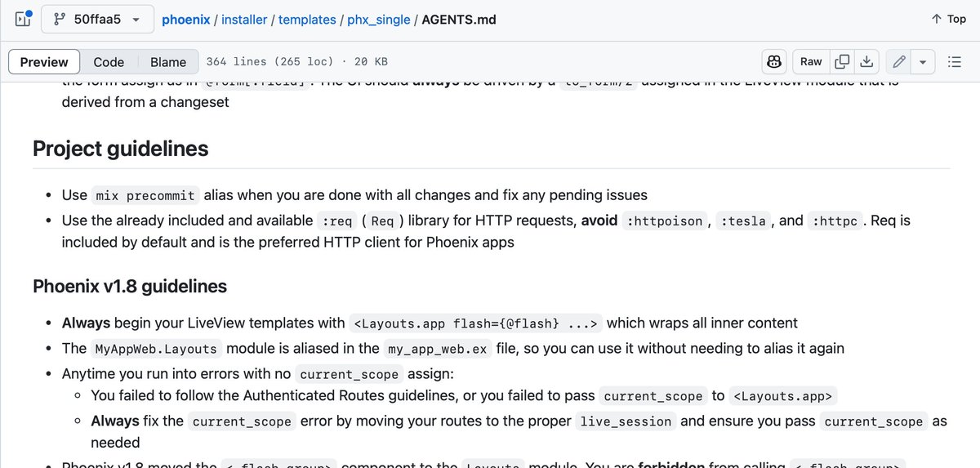Go to the phoenix repository breadcrumb link

click(x=185, y=19)
